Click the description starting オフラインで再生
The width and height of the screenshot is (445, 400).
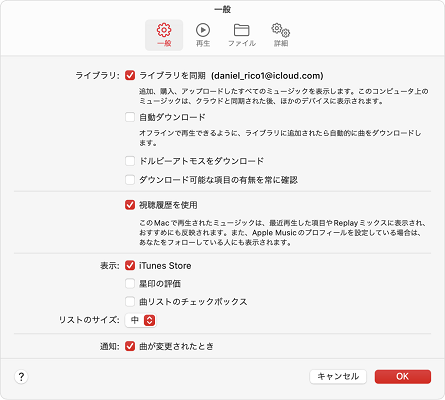click(280, 138)
